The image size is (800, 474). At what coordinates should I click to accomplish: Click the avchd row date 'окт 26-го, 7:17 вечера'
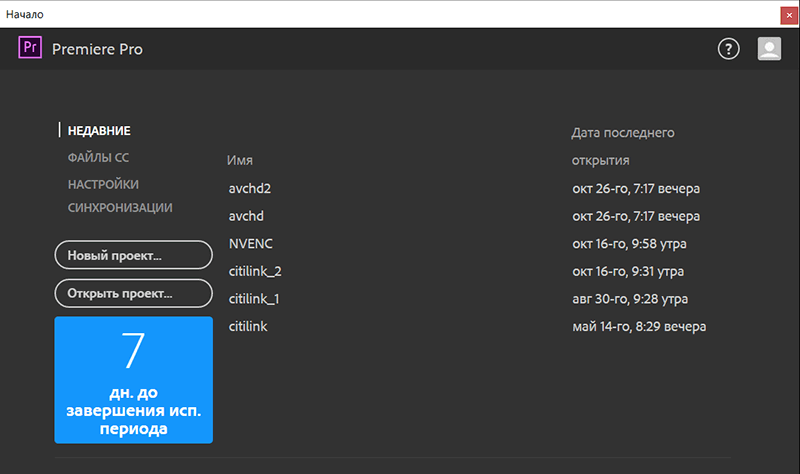(x=636, y=216)
